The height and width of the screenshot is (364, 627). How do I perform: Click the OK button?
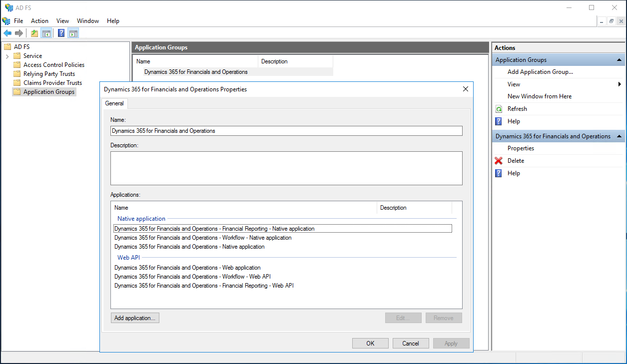click(x=370, y=344)
